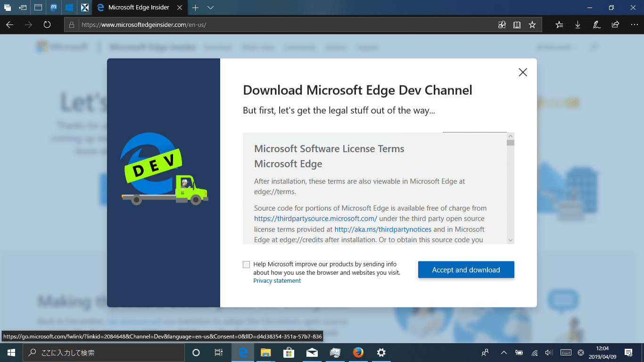Click the Edge icon on taskbar

coord(243,353)
